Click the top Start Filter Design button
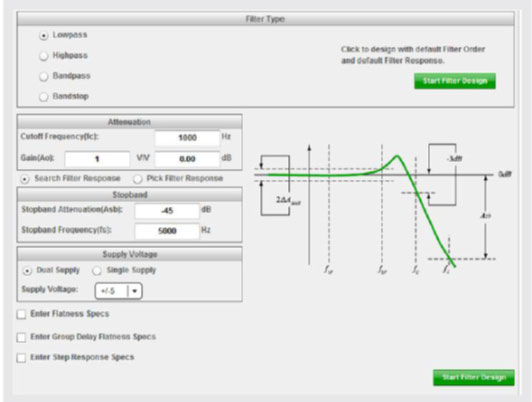 click(455, 81)
